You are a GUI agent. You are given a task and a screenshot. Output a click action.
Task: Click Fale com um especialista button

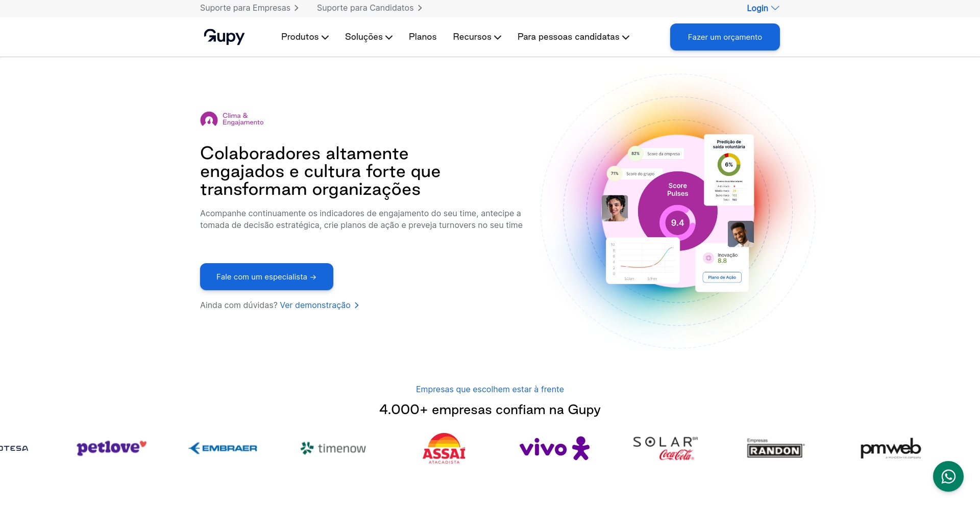(x=266, y=276)
